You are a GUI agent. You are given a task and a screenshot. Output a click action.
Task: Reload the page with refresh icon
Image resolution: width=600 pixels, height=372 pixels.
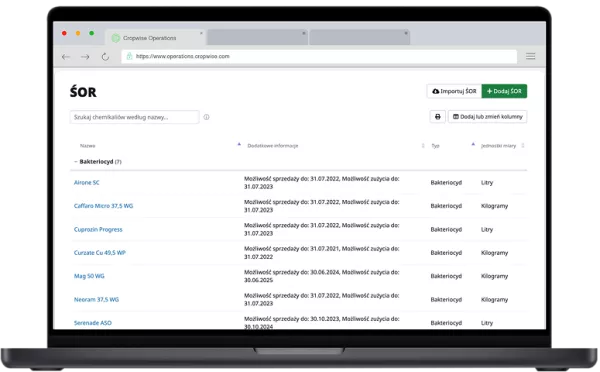tap(105, 57)
